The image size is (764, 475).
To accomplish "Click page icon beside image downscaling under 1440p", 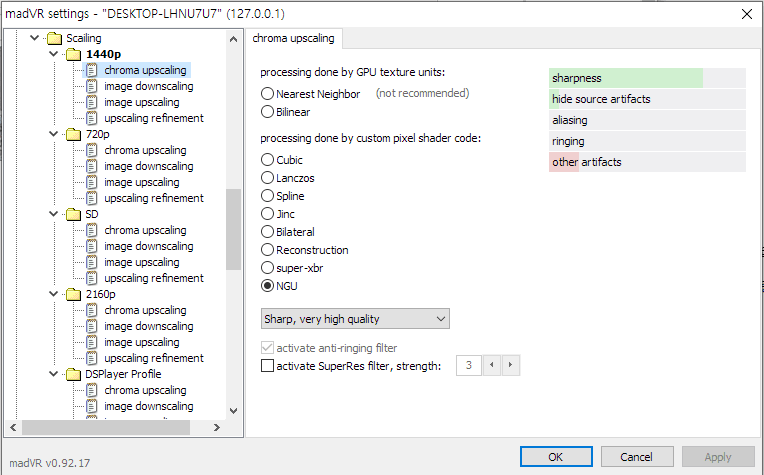I will tap(92, 86).
